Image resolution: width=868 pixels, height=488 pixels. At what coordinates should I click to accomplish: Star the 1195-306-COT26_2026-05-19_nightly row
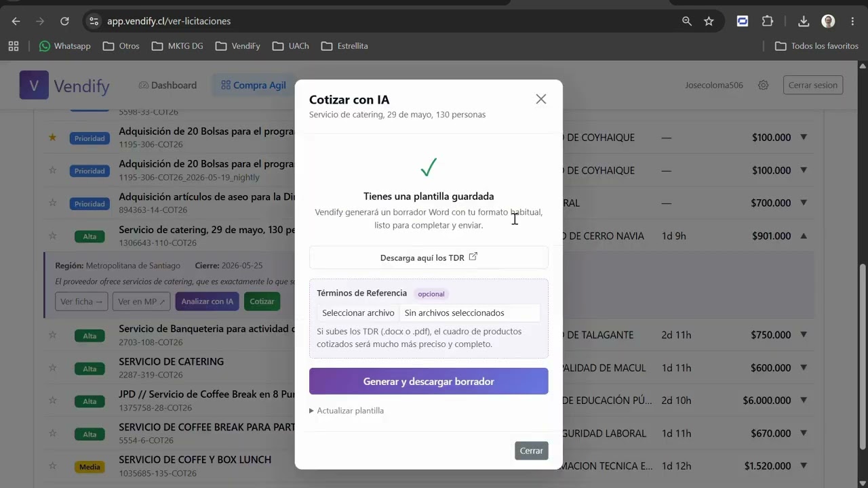pyautogui.click(x=52, y=170)
